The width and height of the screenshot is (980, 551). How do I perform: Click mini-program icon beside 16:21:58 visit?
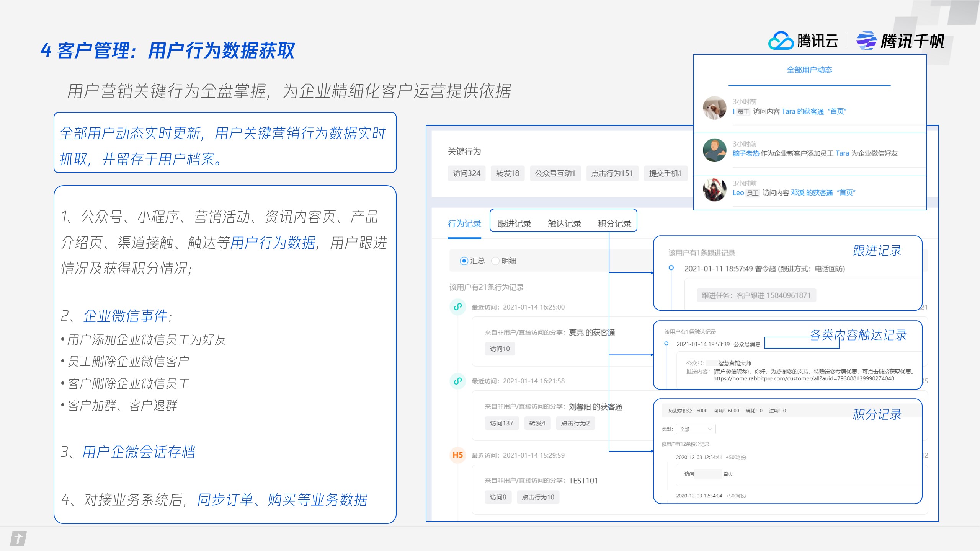click(457, 381)
